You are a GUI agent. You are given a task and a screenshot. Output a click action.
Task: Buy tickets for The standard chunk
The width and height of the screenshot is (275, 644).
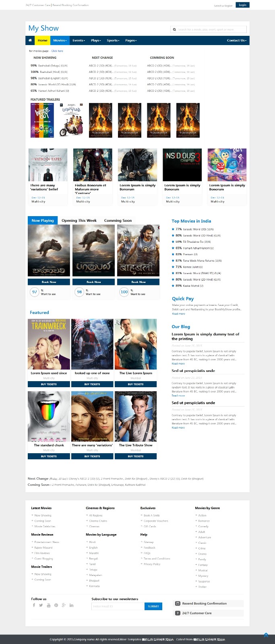point(49,456)
